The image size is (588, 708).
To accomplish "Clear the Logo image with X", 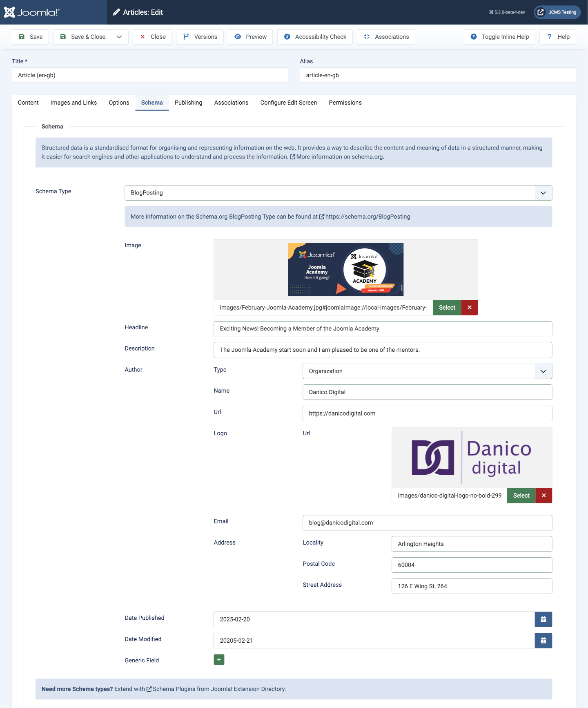I will click(544, 496).
